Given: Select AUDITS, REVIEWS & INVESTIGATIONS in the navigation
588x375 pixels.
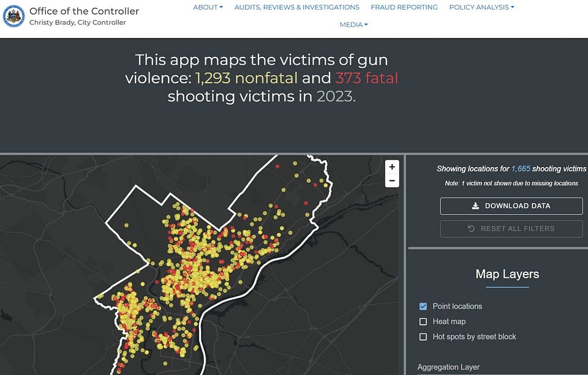Looking at the screenshot, I should click(x=296, y=7).
